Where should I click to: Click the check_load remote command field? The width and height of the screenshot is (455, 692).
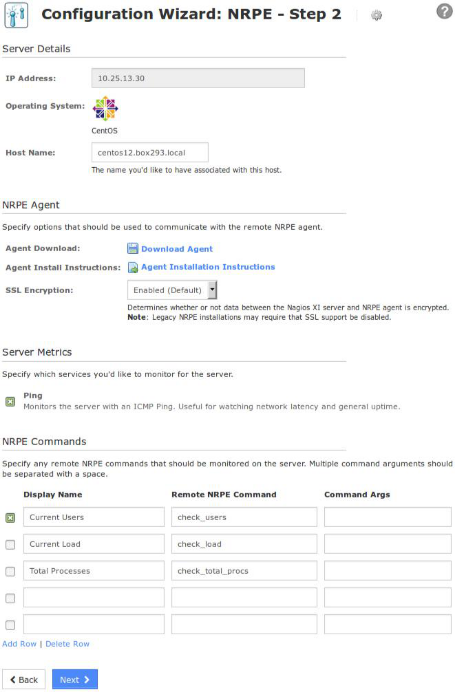click(x=244, y=544)
